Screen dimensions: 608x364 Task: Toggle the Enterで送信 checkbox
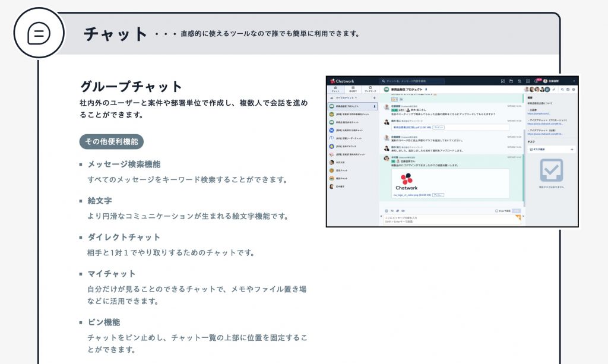tap(496, 210)
